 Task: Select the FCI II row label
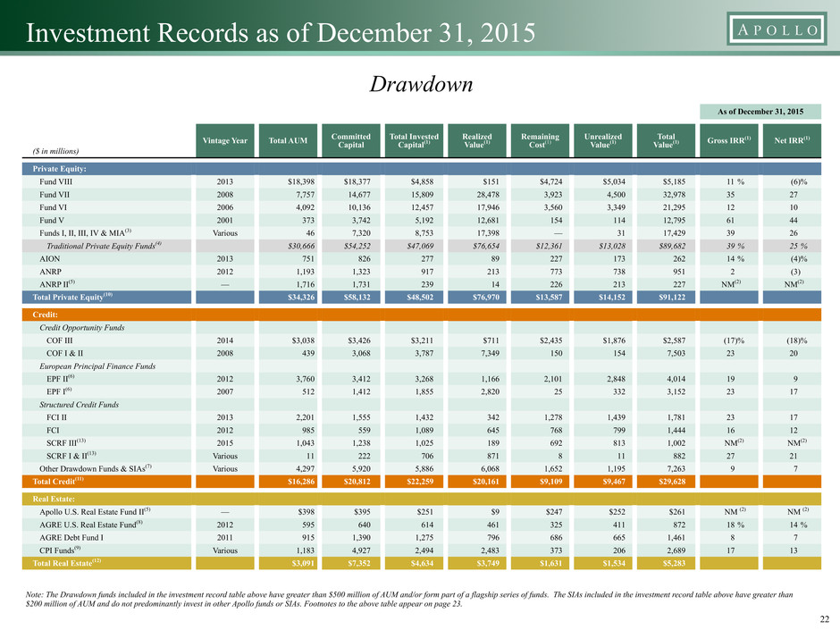57,417
